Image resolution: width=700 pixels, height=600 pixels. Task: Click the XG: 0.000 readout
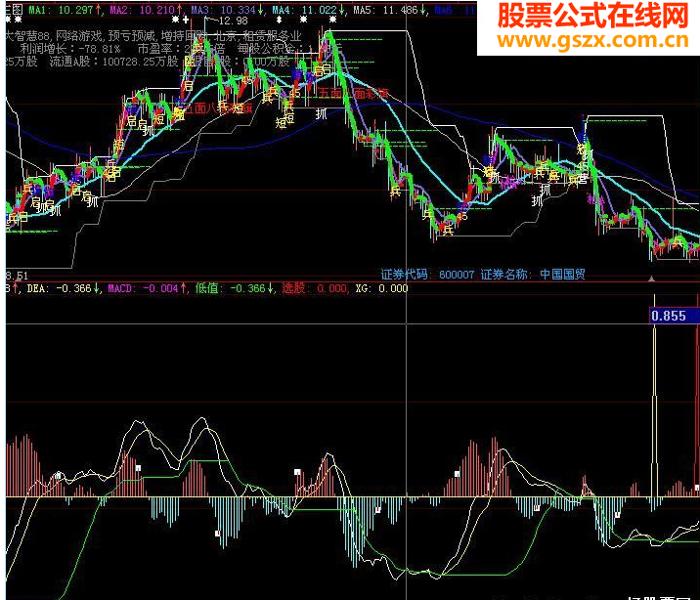[381, 288]
